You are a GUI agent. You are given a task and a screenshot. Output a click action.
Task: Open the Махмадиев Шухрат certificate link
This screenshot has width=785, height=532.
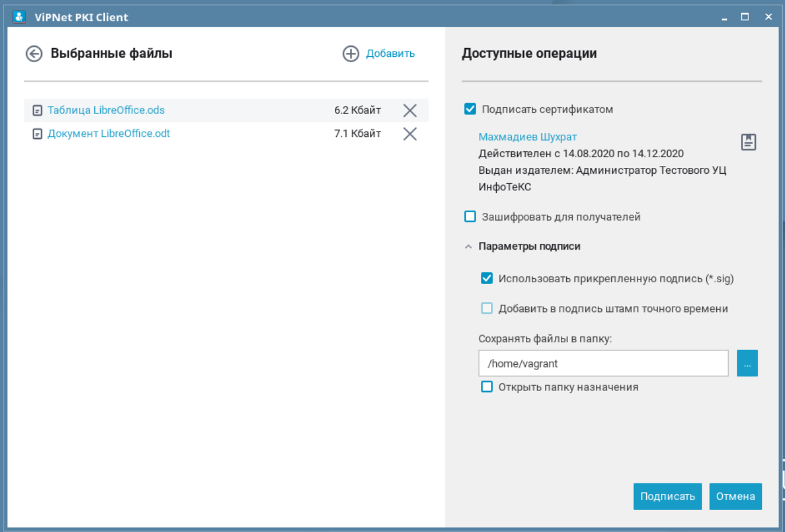coord(527,137)
